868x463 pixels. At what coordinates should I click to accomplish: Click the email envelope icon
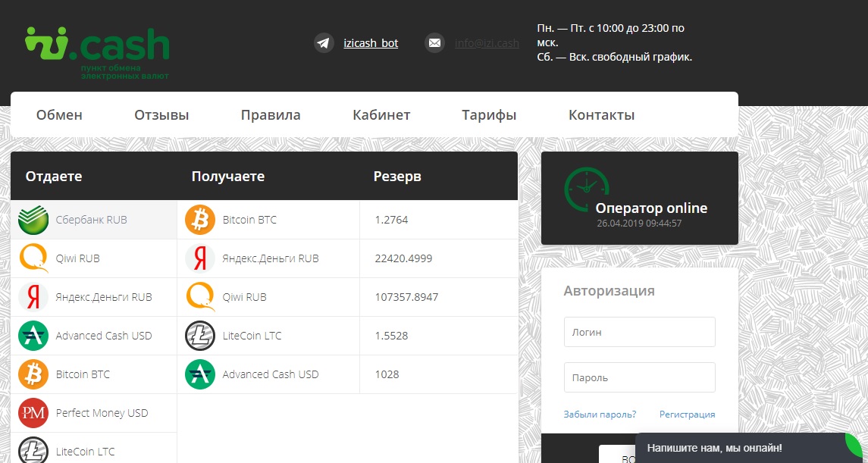(434, 43)
